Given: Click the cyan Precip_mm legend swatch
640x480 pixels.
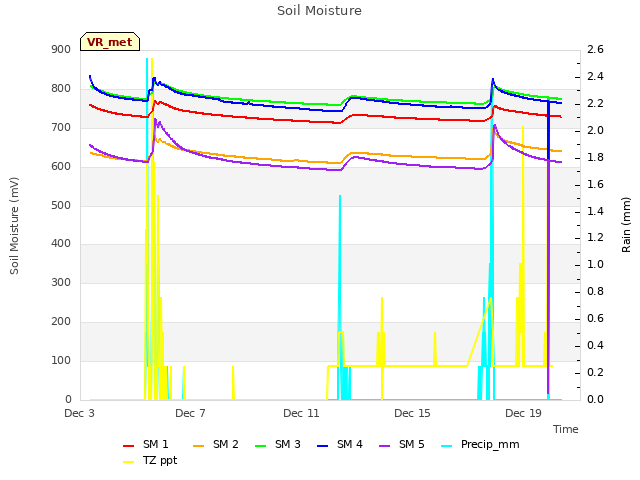Looking at the screenshot, I should pos(447,446).
